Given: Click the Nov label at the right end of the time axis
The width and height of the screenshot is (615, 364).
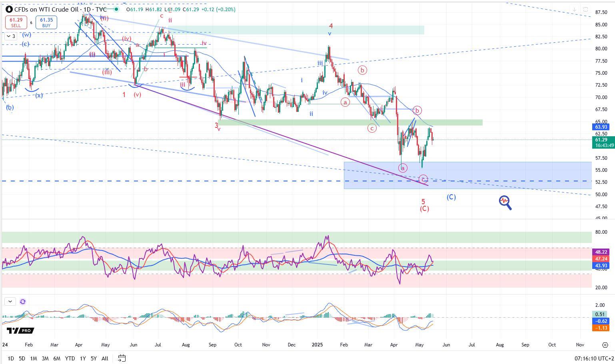Looking at the screenshot, I should tap(580, 345).
